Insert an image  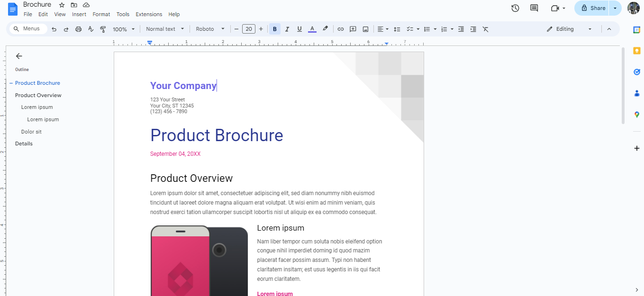click(365, 29)
